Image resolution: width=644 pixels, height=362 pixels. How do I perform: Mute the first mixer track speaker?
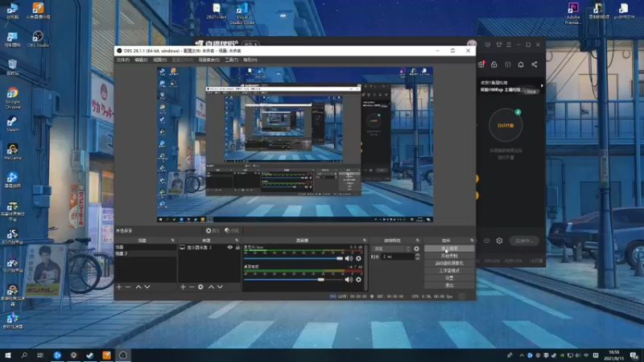point(349,258)
